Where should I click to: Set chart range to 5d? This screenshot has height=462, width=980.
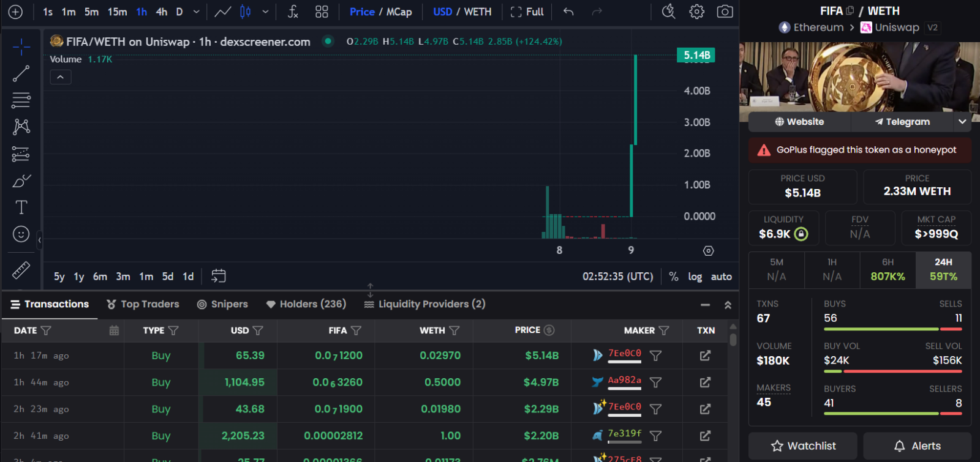[168, 277]
